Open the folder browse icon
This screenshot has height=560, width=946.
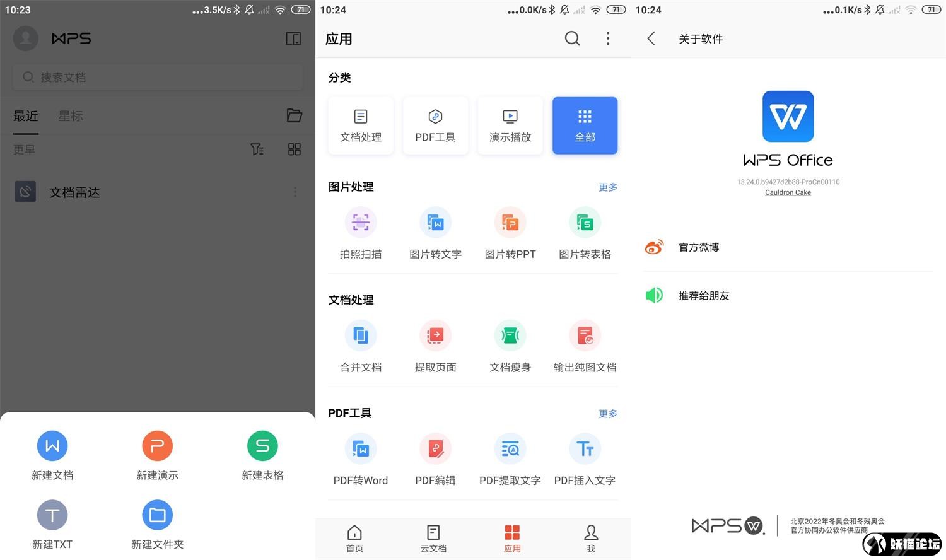click(x=294, y=115)
